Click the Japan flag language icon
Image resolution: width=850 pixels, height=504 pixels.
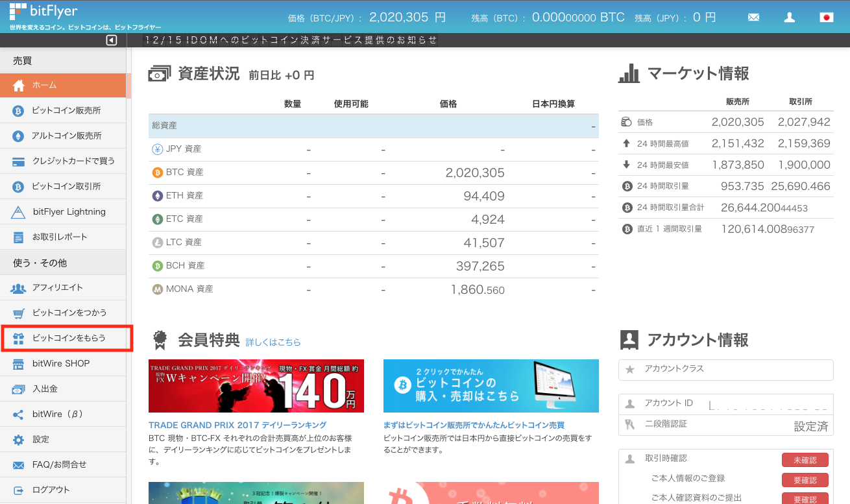[827, 18]
